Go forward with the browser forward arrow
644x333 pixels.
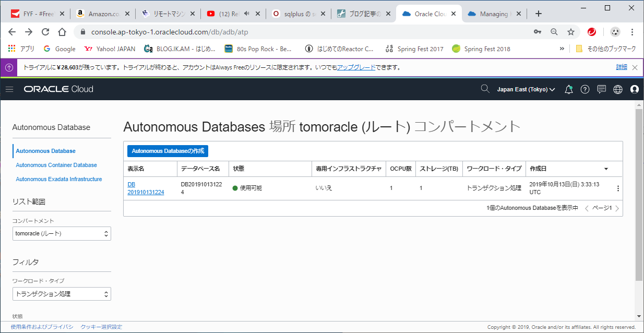click(x=29, y=32)
